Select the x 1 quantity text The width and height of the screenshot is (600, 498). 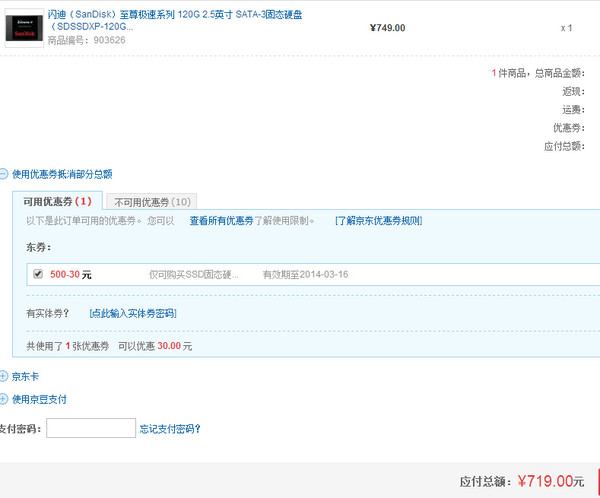[x=566, y=28]
